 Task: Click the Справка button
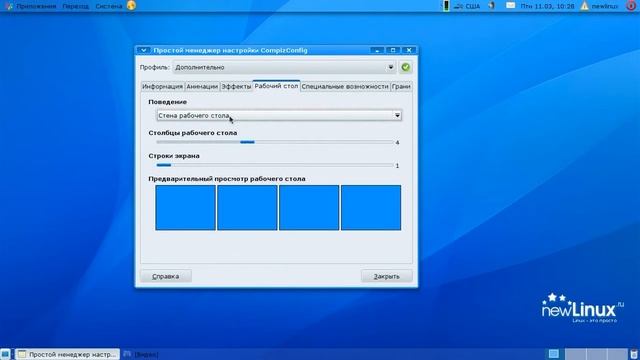(166, 276)
